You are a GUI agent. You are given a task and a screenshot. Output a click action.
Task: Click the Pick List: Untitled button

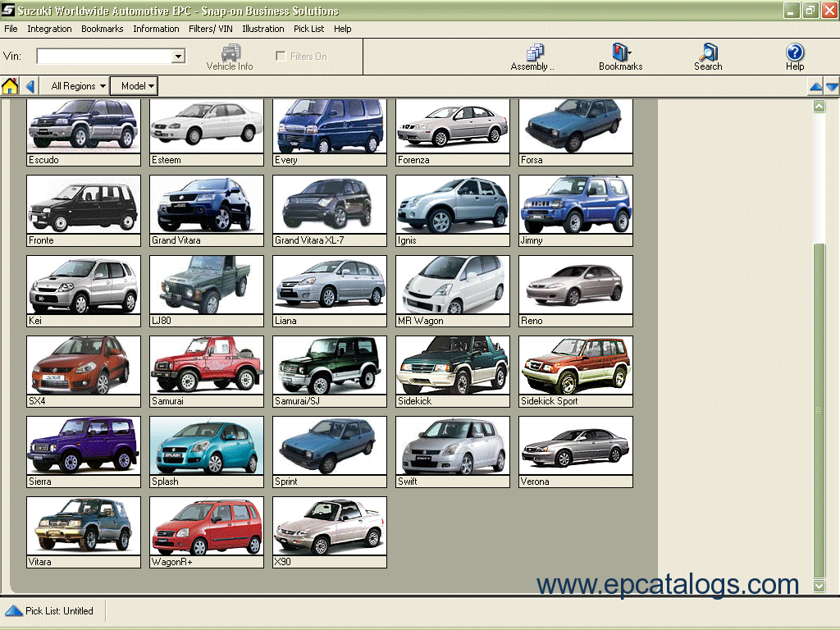click(x=51, y=611)
